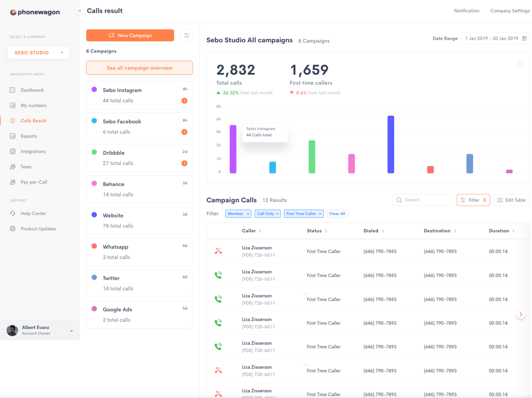Open the date range calendar icon
This screenshot has height=398, width=532.
click(x=524, y=38)
